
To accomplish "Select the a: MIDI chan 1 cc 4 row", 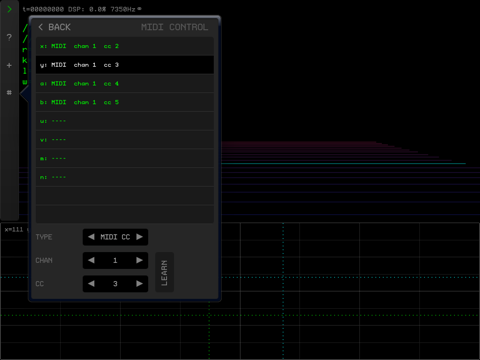I will 125,83.
